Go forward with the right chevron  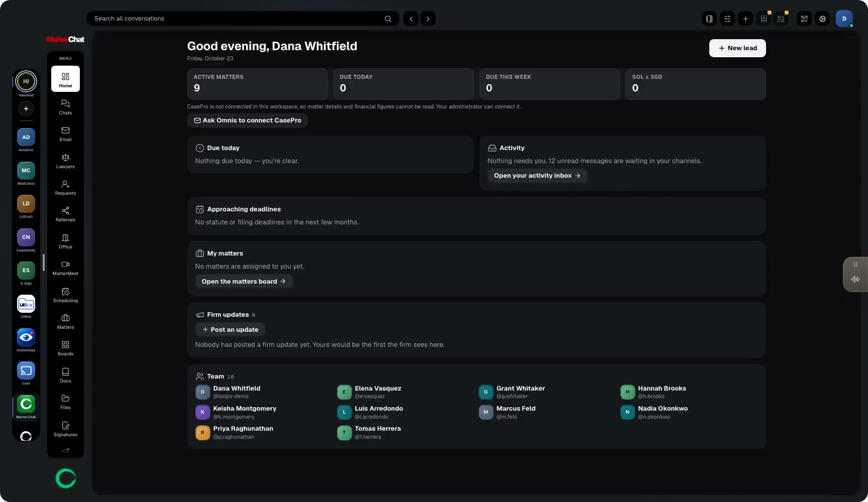pos(428,19)
